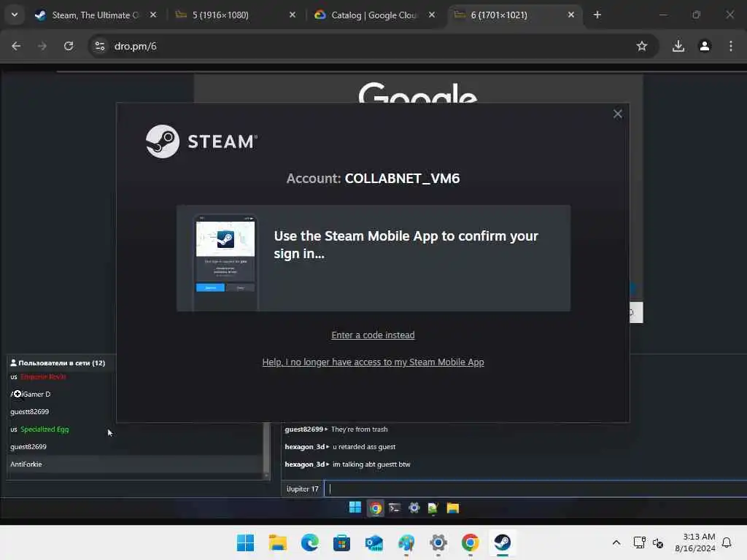
Task: Close the Steam sign-in dialog
Action: pyautogui.click(x=617, y=114)
